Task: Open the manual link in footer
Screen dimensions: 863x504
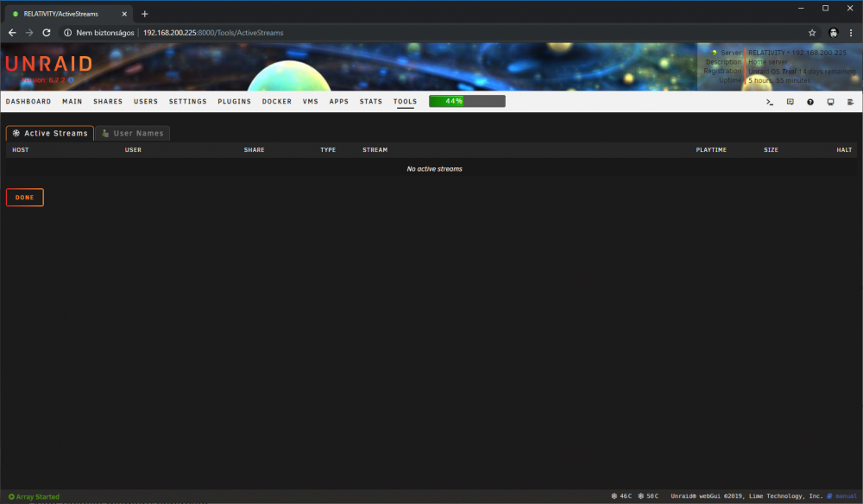Action: (x=846, y=496)
